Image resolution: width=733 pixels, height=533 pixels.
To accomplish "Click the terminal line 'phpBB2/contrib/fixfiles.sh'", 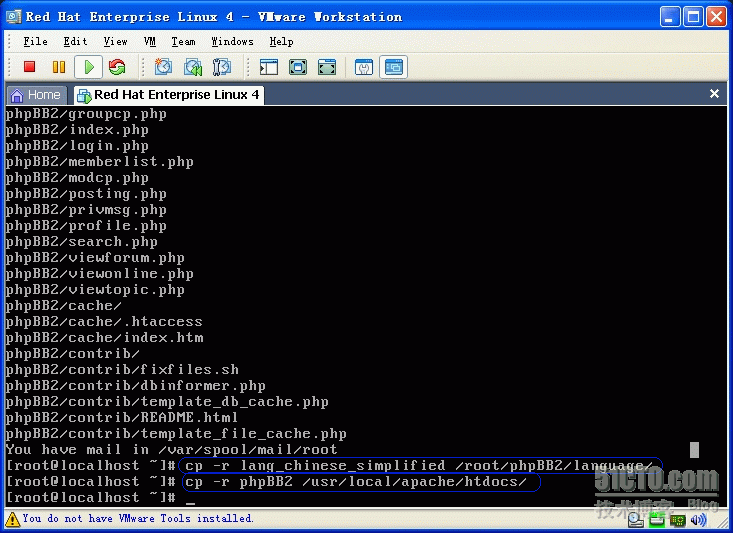I will (122, 370).
